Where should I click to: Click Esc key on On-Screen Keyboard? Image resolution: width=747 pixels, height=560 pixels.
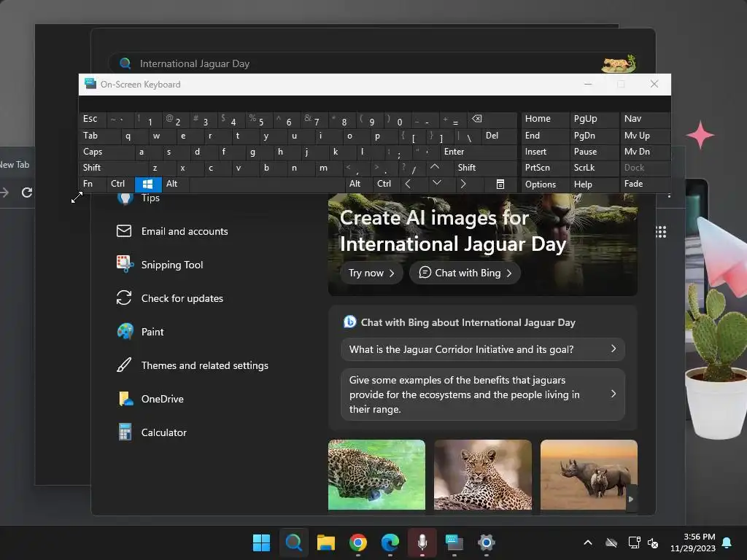[x=93, y=119]
